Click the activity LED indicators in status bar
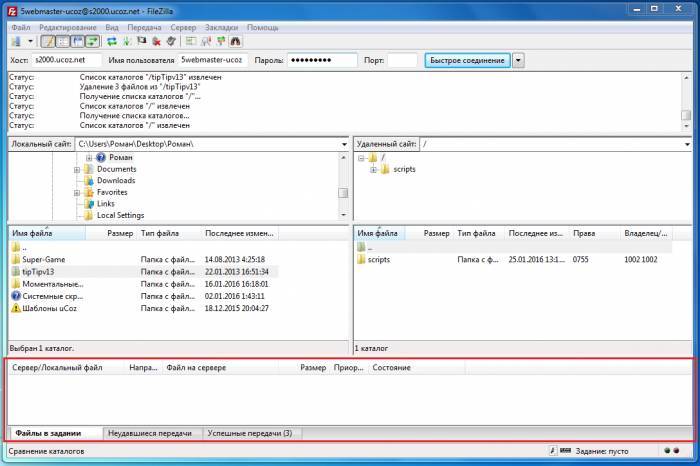This screenshot has height=466, width=700. pos(671,451)
